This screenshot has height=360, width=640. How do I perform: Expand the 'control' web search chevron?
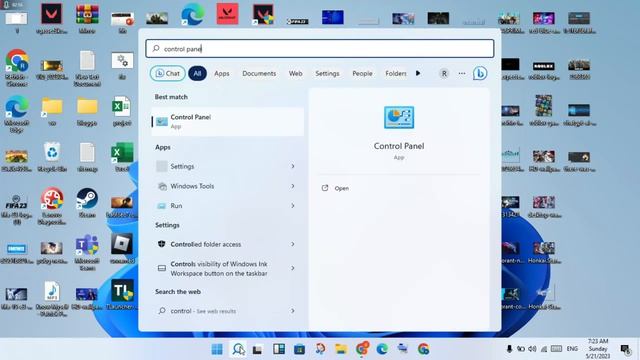[293, 311]
